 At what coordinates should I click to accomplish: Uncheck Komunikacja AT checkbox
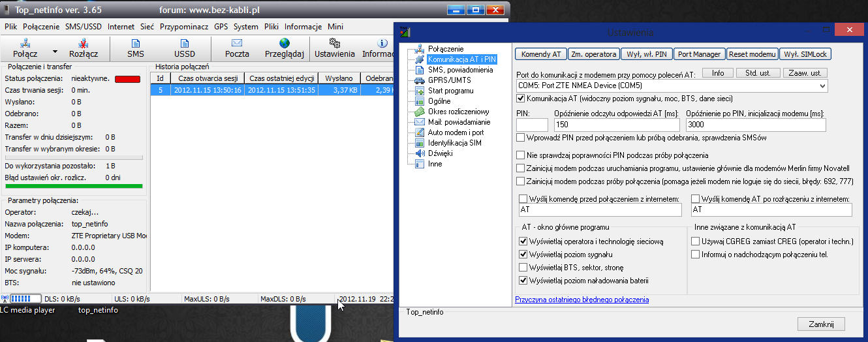(521, 99)
